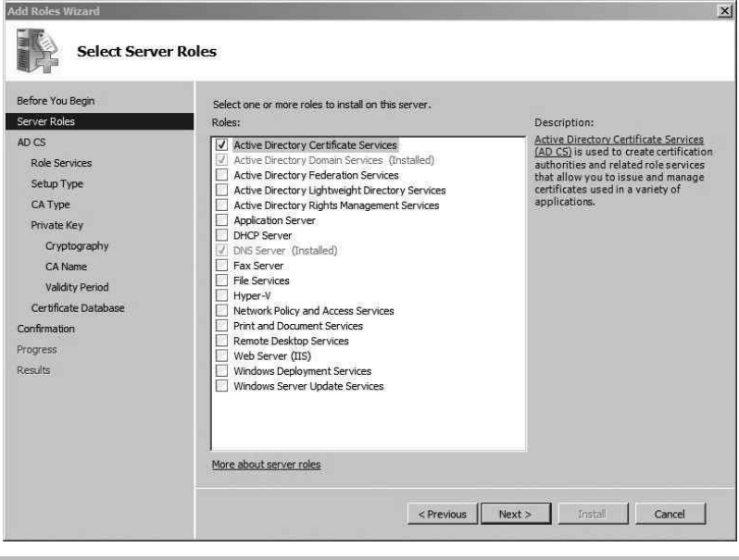Viewport: 739px width, 560px height.
Task: Select the CA Name step
Action: click(66, 267)
